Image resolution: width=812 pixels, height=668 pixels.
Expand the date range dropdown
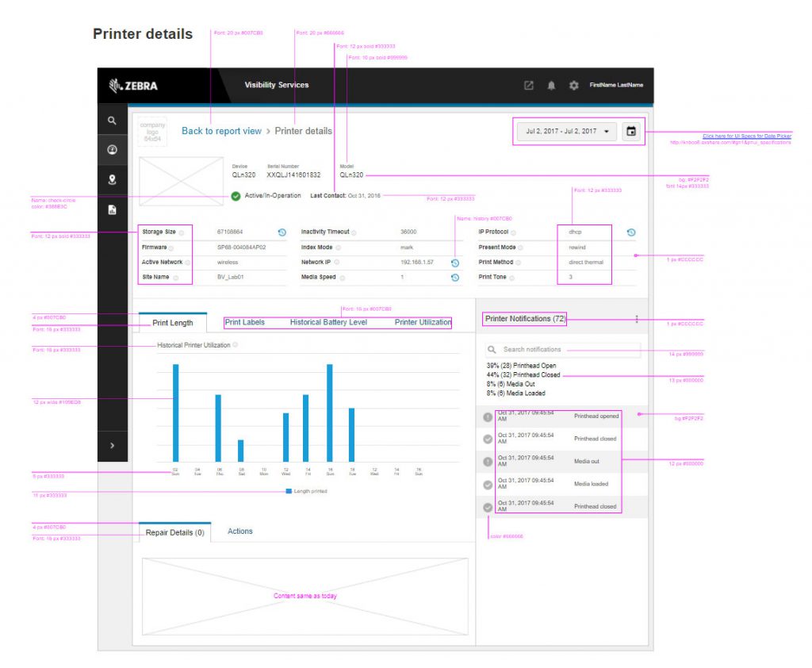(566, 131)
